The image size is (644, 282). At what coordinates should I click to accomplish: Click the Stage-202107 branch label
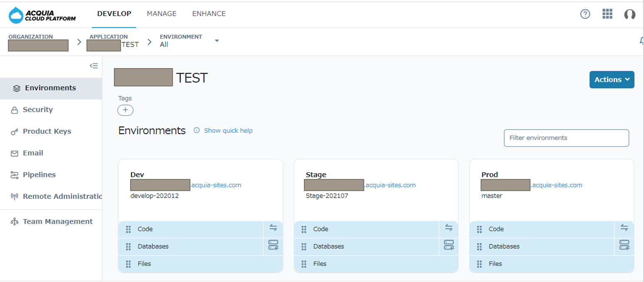coord(327,196)
